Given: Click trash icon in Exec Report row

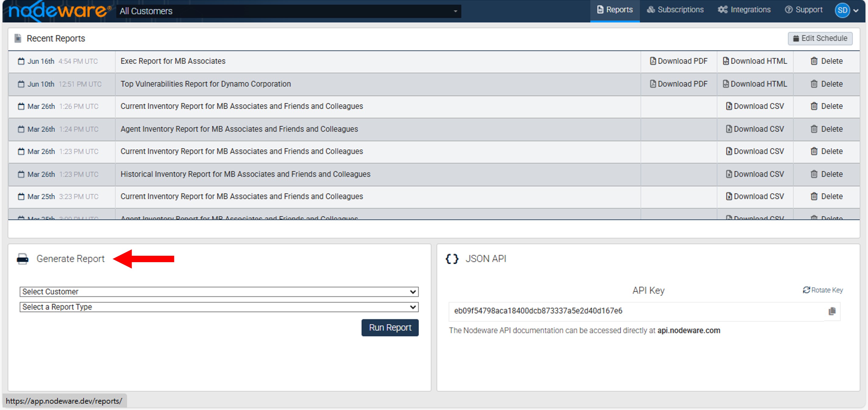Looking at the screenshot, I should [814, 61].
